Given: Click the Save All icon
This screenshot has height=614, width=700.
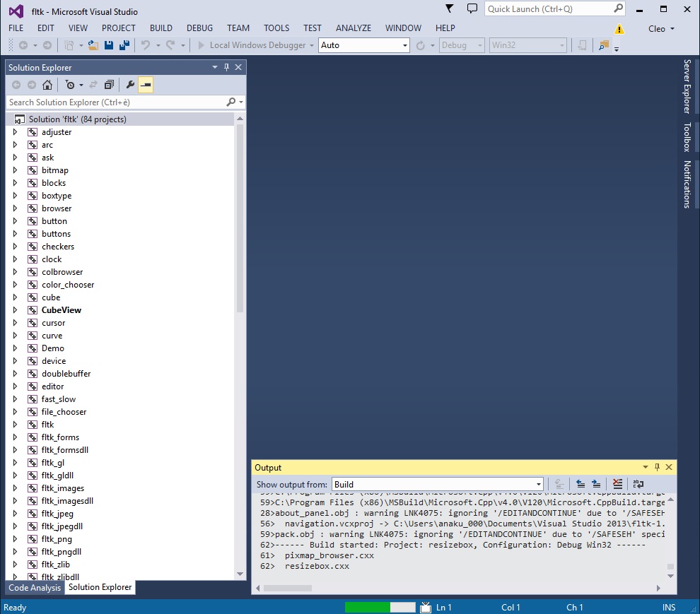Looking at the screenshot, I should (124, 45).
